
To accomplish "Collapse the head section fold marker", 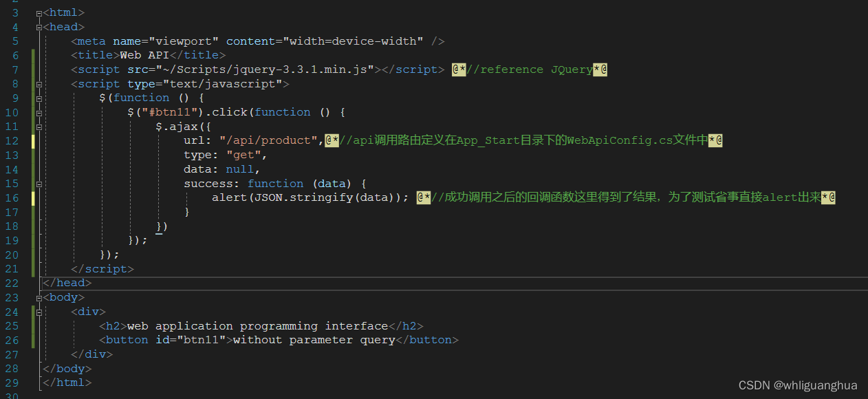I will [x=39, y=26].
